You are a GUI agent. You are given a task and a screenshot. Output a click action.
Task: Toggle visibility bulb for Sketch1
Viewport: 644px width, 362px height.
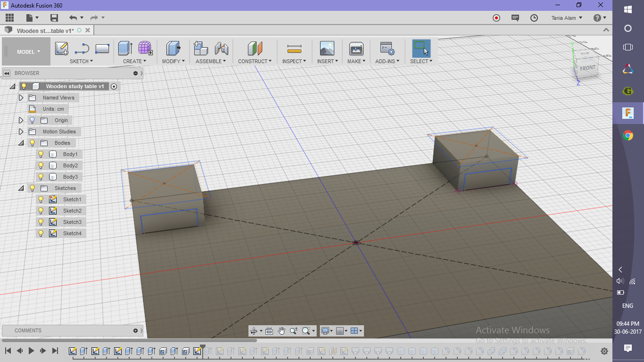[x=41, y=199]
